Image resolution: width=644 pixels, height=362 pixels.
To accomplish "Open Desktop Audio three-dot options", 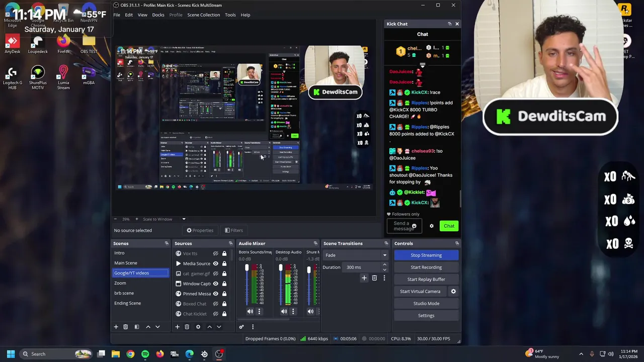I will pyautogui.click(x=293, y=311).
